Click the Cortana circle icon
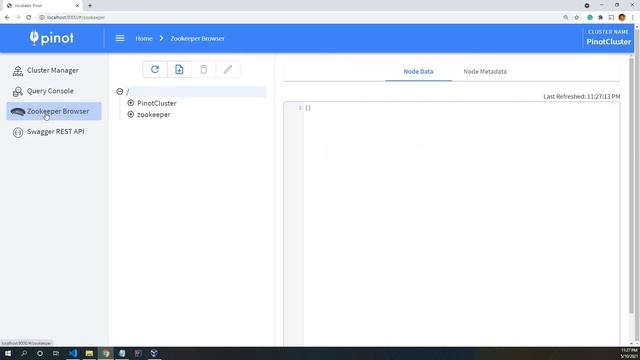The width and height of the screenshot is (640, 360). (40, 353)
